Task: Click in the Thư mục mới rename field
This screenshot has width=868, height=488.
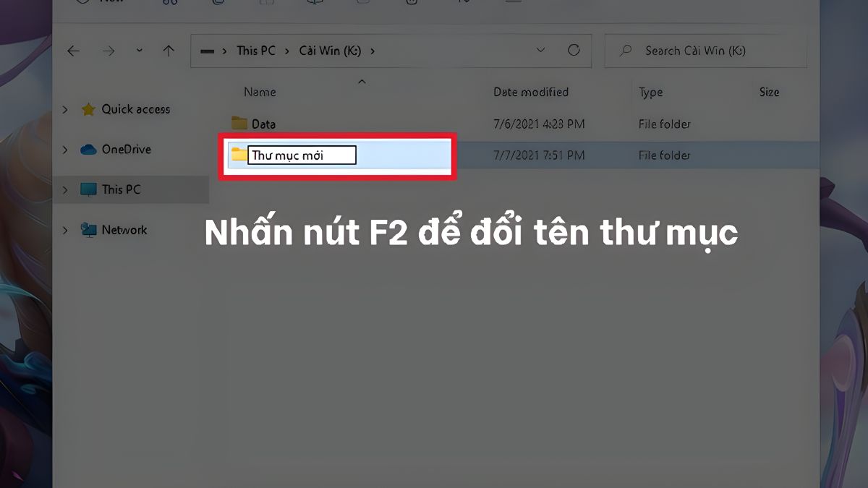Action: [x=302, y=155]
